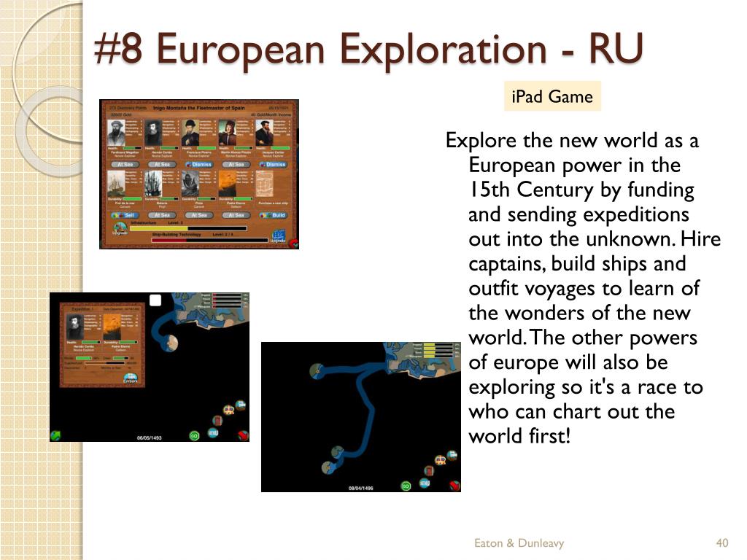Screen dimensions: 747x560
Task: Click Dismiss under Francisco Pizarro's portrait
Action: (198, 164)
